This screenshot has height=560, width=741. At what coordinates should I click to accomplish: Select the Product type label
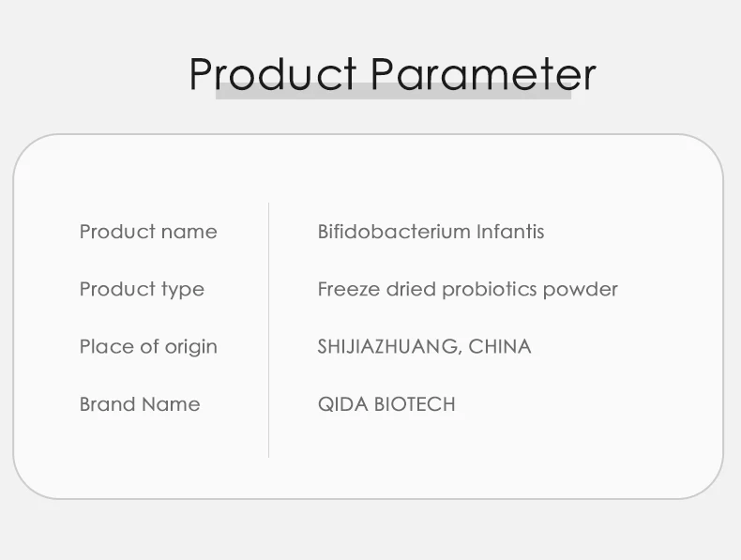[142, 289]
